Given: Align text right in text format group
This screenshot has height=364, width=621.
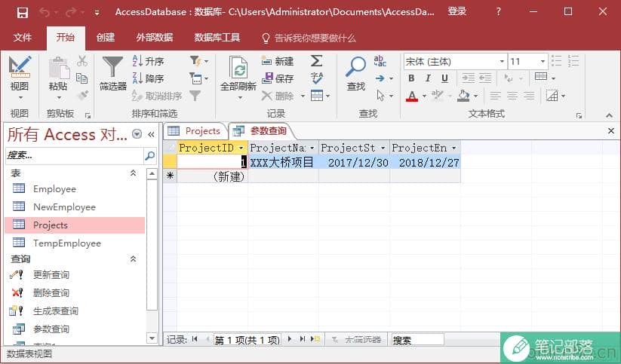Looking at the screenshot, I should click(x=529, y=96).
